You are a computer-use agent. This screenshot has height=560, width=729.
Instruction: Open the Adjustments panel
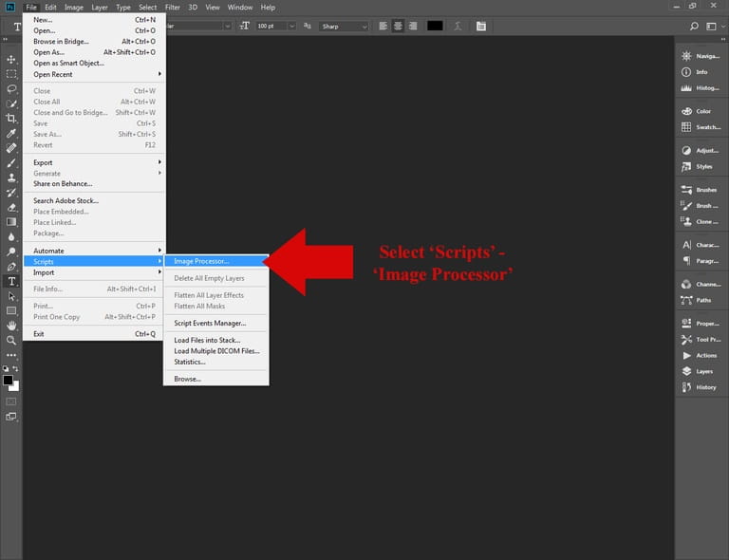click(x=701, y=151)
